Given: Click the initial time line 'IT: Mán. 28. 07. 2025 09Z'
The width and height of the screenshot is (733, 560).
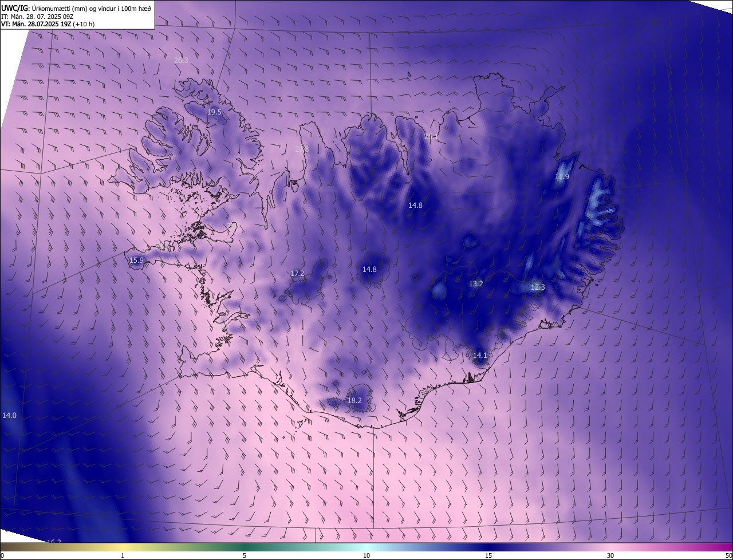Looking at the screenshot, I should (x=37, y=16).
